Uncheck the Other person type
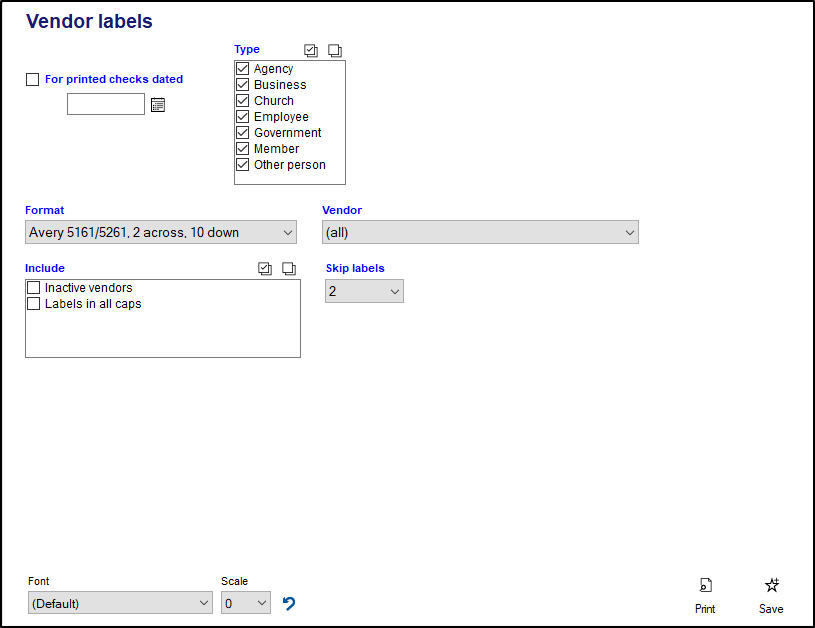 (242, 165)
